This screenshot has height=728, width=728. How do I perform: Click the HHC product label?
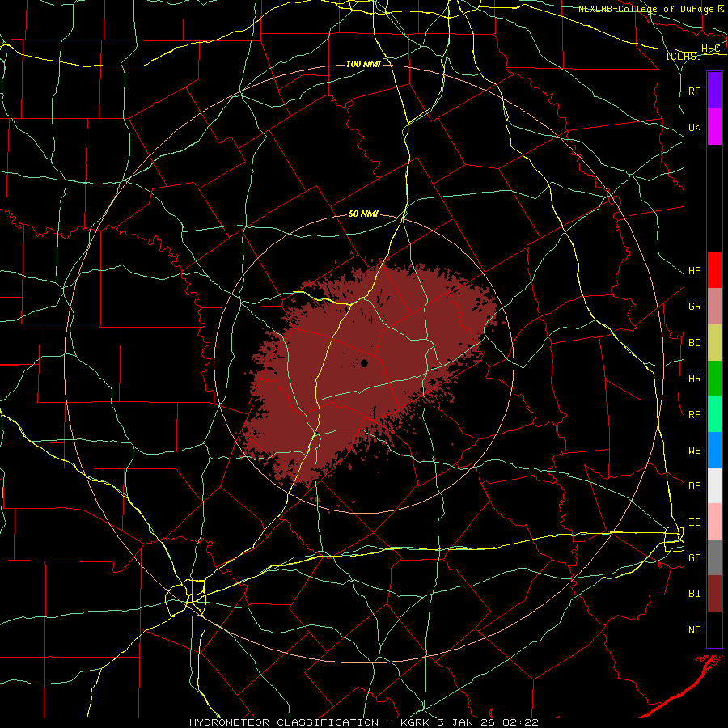711,49
